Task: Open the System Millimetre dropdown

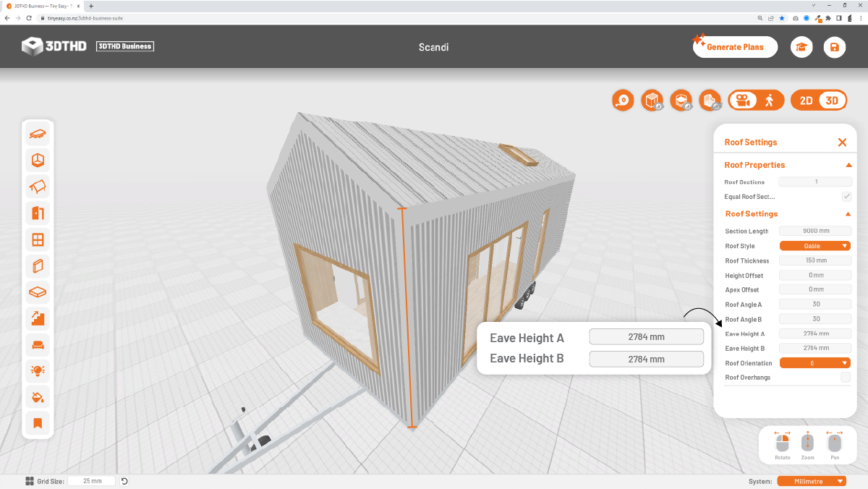Action: click(x=812, y=481)
